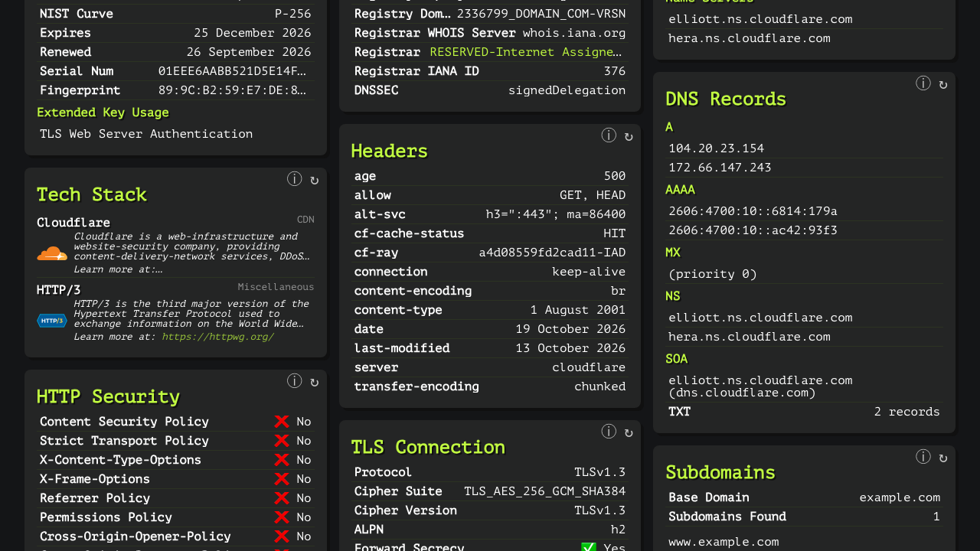The image size is (980, 551).
Task: Click the Strict Transport Policy row
Action: click(x=175, y=441)
